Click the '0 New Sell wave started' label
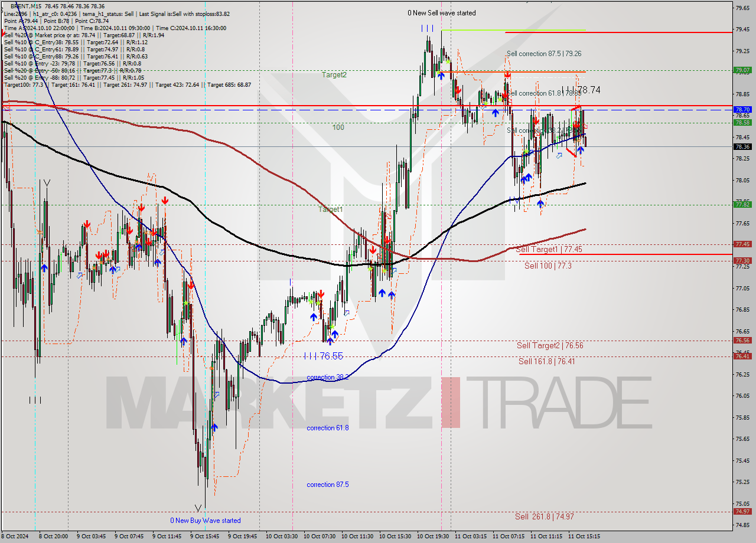This screenshot has width=756, height=543. coord(441,13)
